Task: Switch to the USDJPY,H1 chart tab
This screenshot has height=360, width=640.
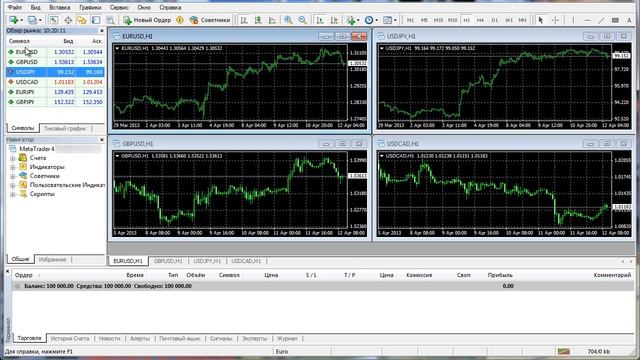Action: click(x=207, y=261)
